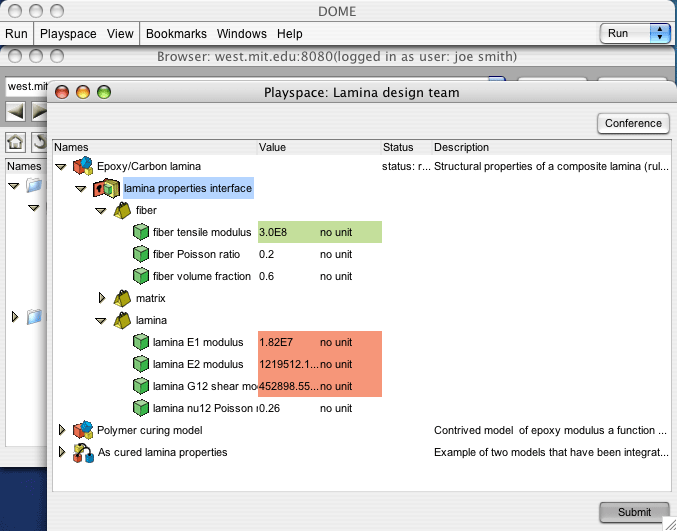The width and height of the screenshot is (677, 531).
Task: Click the lamina nu12 Poisson cube icon
Action: tap(141, 408)
